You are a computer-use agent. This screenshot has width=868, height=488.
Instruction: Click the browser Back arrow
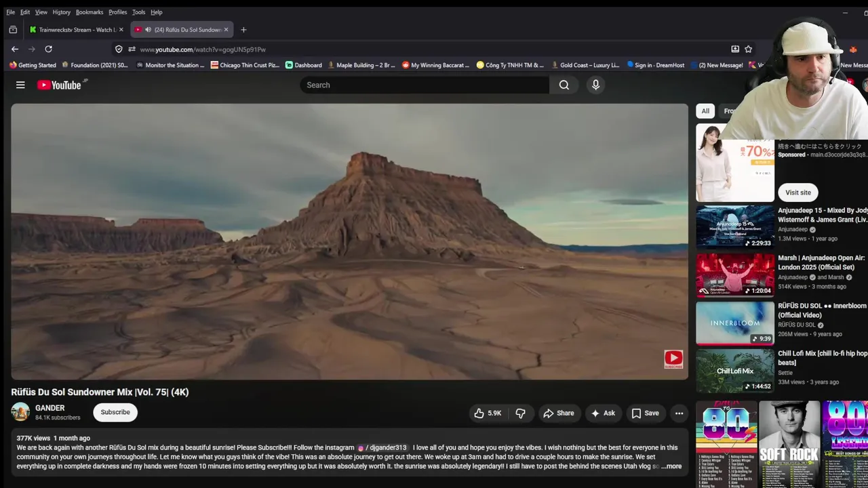coord(15,49)
